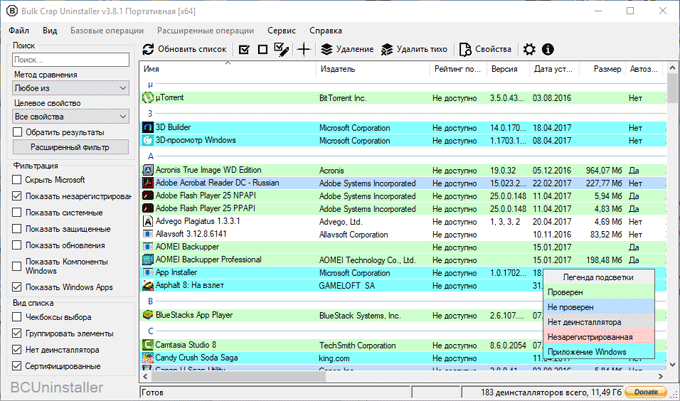Expand the Целевое свойство dropdown (Все свойства)

(70, 116)
